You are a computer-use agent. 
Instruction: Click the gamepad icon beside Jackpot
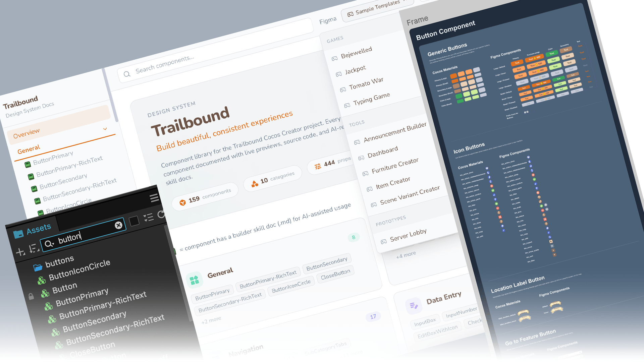tap(339, 74)
